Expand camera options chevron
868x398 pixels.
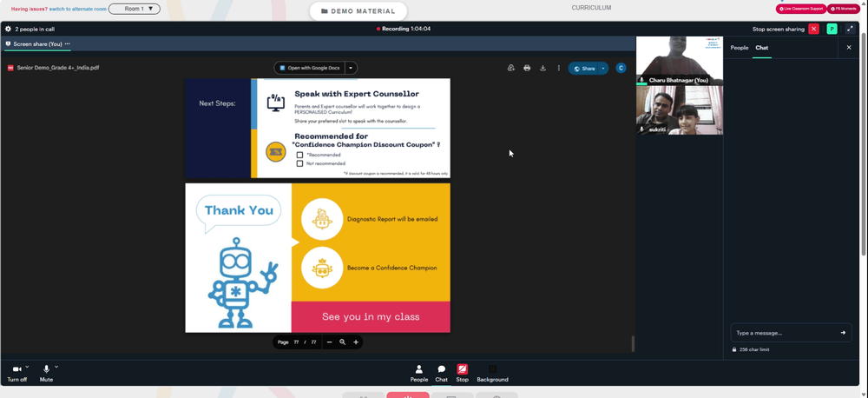coord(27,367)
